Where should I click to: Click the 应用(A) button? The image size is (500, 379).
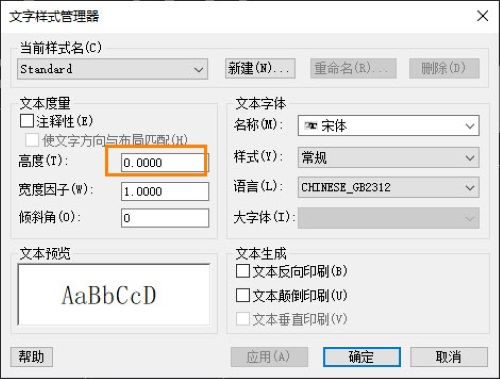pos(269,357)
